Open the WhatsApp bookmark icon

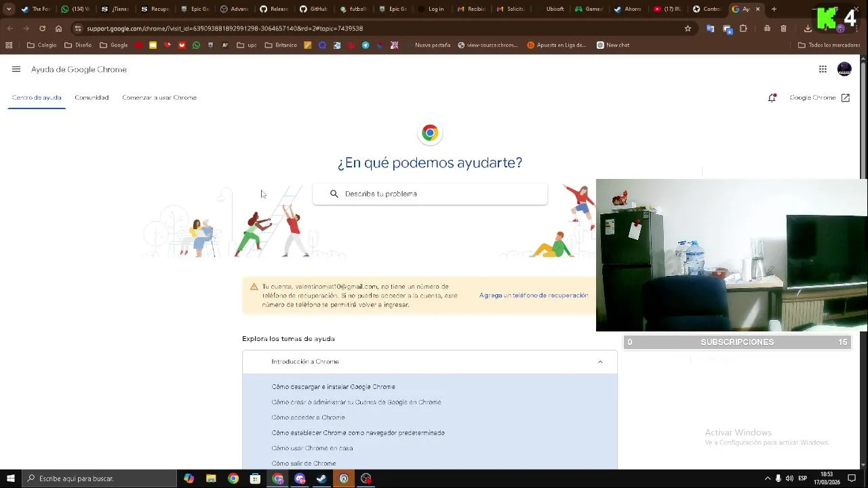(196, 45)
